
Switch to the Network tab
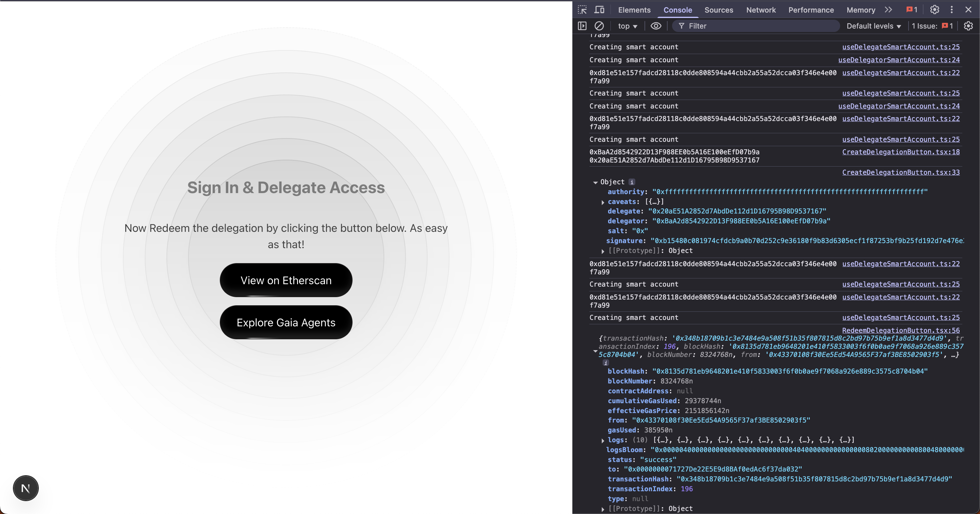(x=761, y=10)
